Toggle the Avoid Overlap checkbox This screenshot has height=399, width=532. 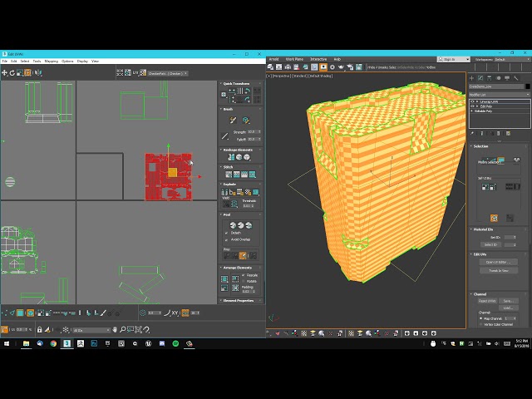(226, 239)
